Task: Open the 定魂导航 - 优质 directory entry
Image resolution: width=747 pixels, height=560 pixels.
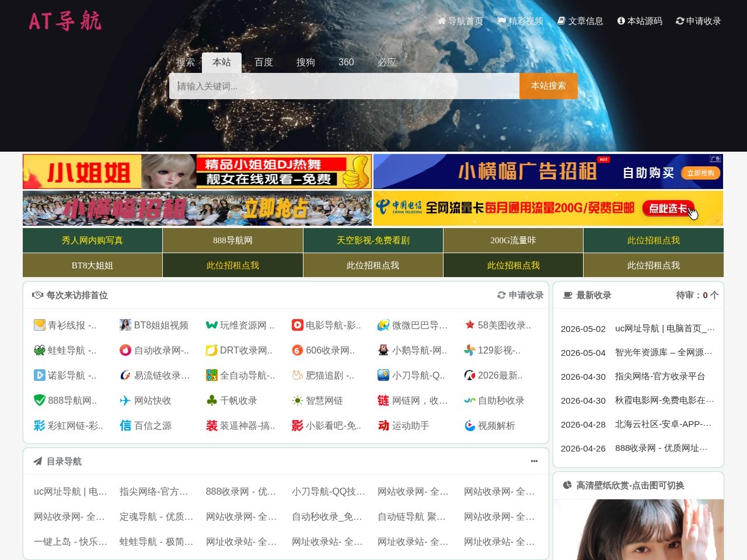Action: coord(156,517)
